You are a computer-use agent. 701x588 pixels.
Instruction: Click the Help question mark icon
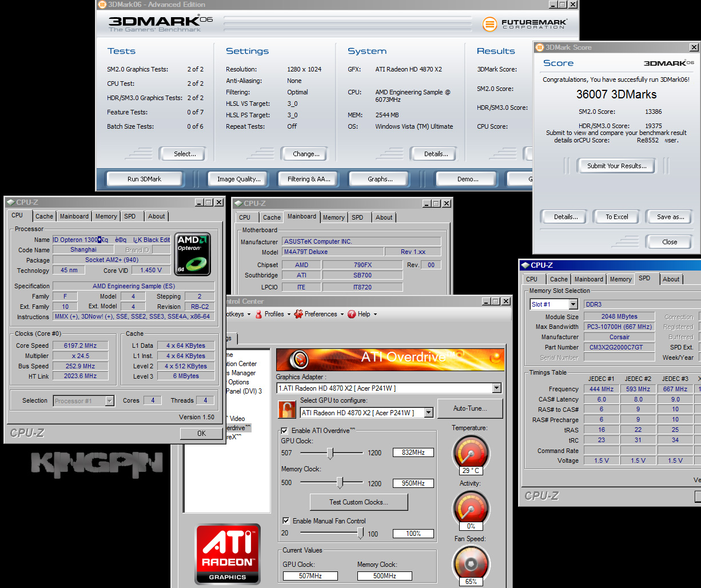[352, 314]
